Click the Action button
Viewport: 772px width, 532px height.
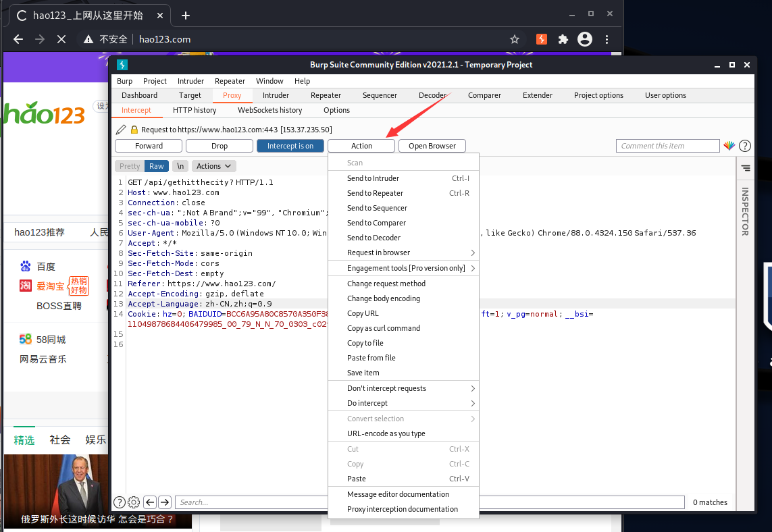point(361,146)
